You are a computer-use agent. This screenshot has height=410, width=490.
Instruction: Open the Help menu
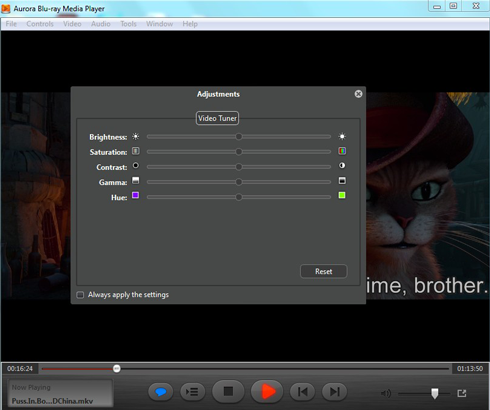tap(190, 24)
